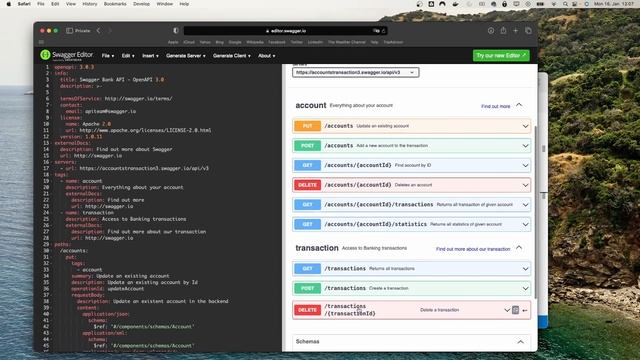The image size is (640, 360).
Task: Open the Wikipedia favorites bookmark
Action: click(255, 42)
